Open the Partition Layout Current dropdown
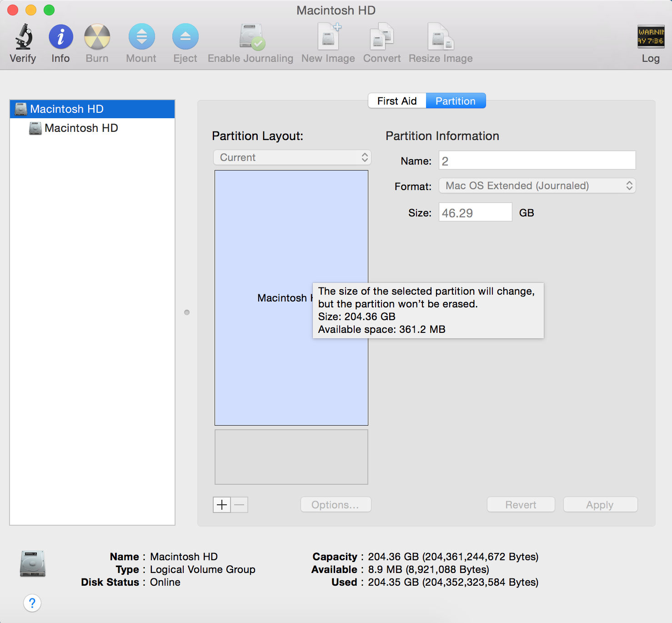This screenshot has width=672, height=623. (292, 157)
